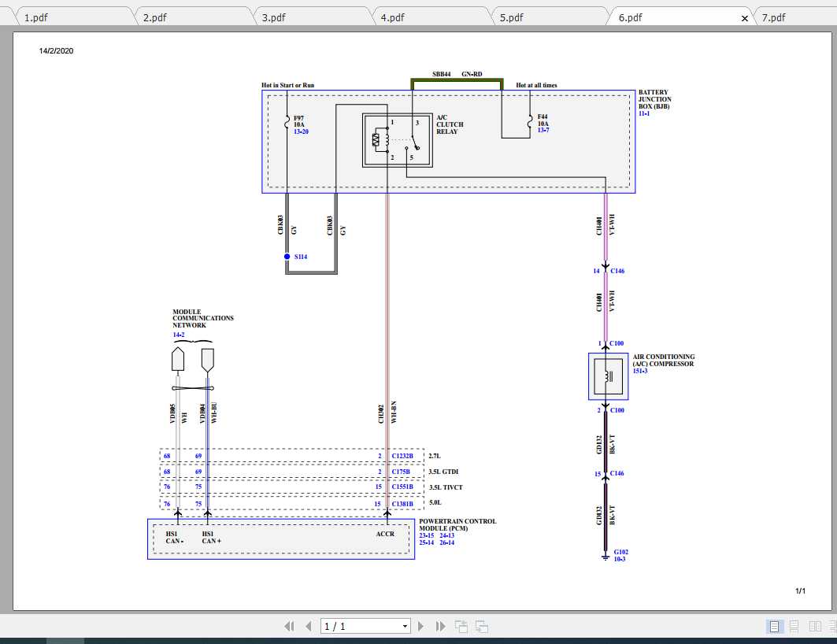Select the single page view icon
Image resolution: width=837 pixels, height=644 pixels.
[773, 627]
